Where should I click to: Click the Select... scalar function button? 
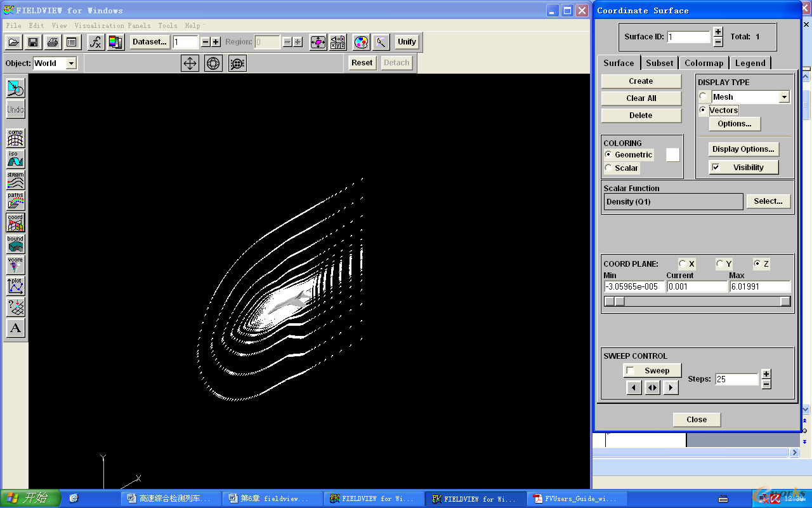point(768,201)
